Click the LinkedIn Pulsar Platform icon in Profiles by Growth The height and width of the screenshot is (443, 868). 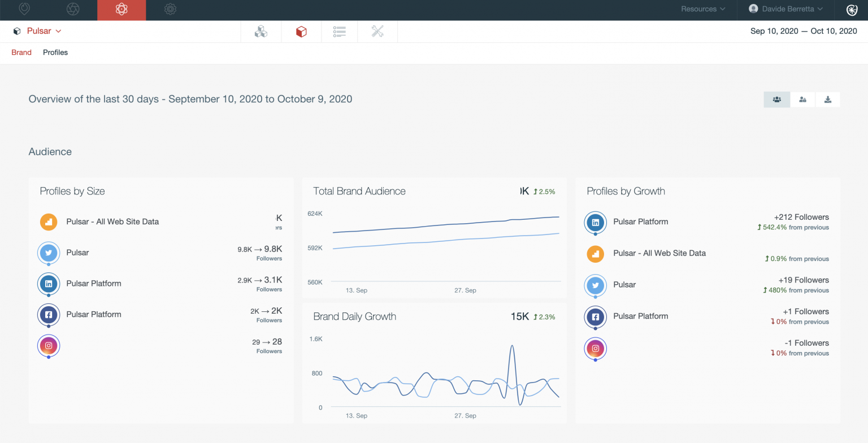[595, 223]
